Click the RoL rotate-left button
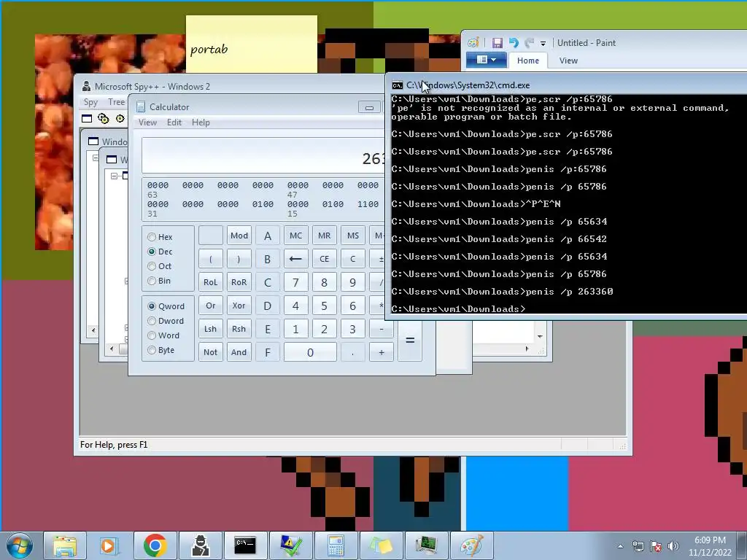Viewport: 747px width, 560px height. point(211,282)
